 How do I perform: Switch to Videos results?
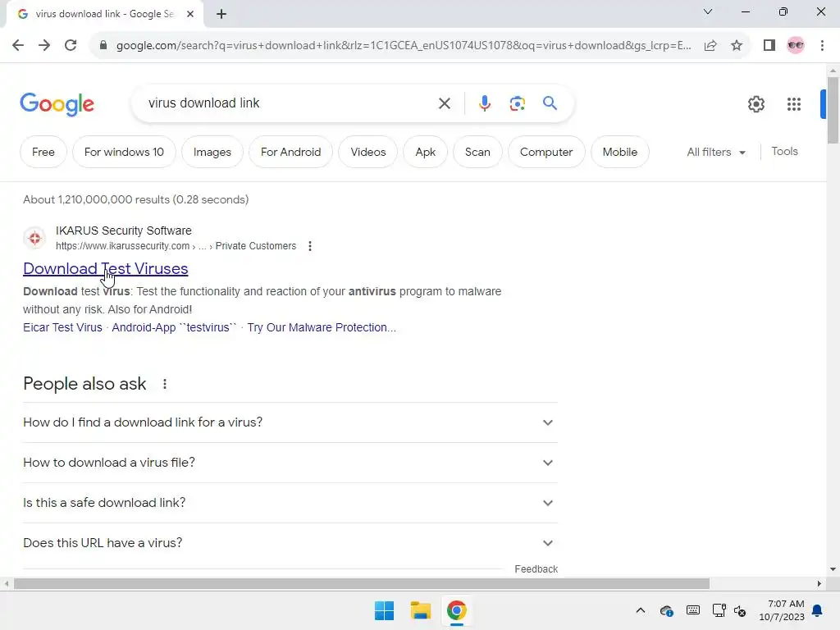click(x=368, y=152)
